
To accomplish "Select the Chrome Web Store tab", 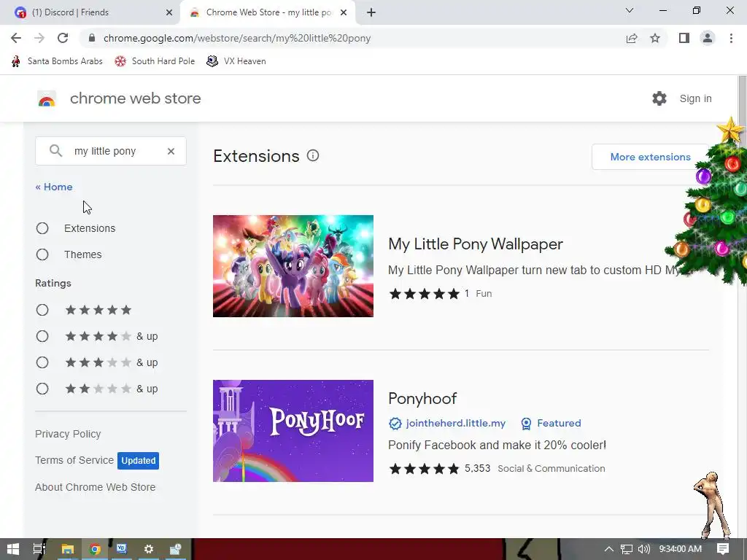I will pos(267,12).
